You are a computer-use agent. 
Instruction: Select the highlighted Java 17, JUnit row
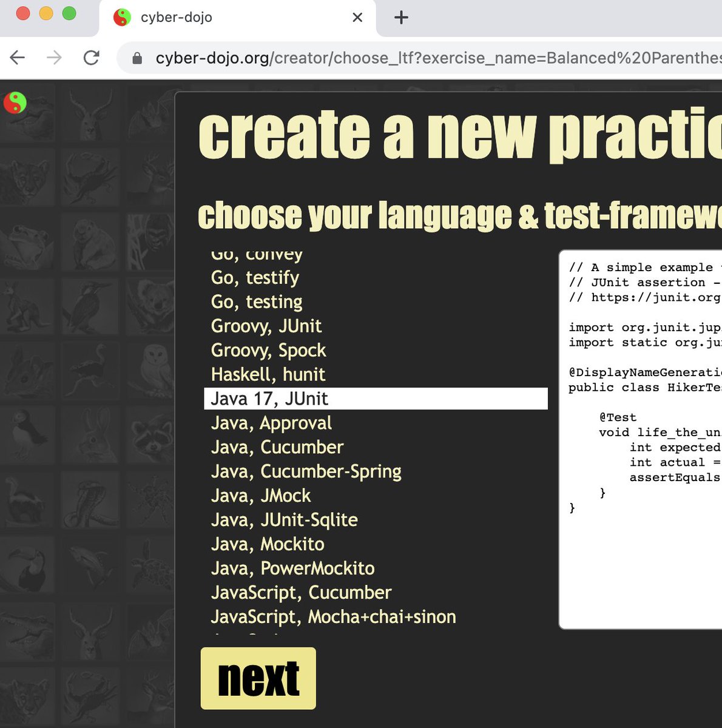click(x=376, y=399)
